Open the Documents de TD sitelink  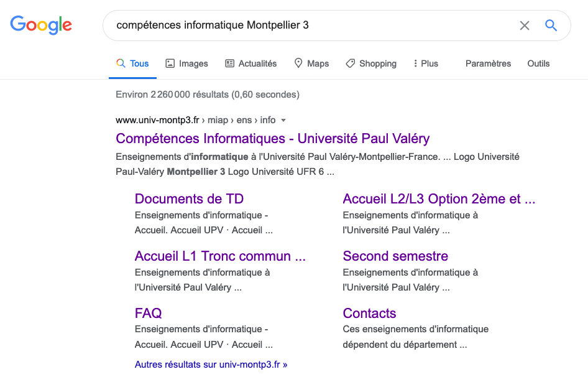click(190, 199)
